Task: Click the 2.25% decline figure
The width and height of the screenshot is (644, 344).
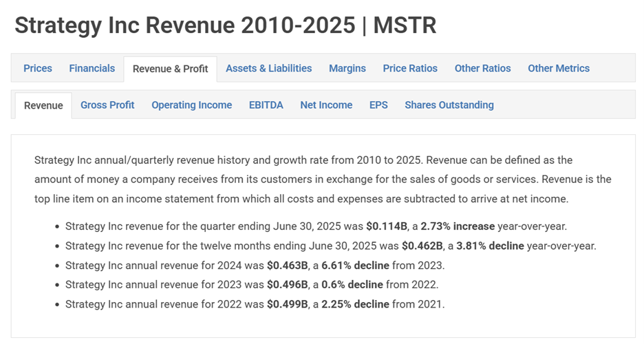Action: (355, 304)
